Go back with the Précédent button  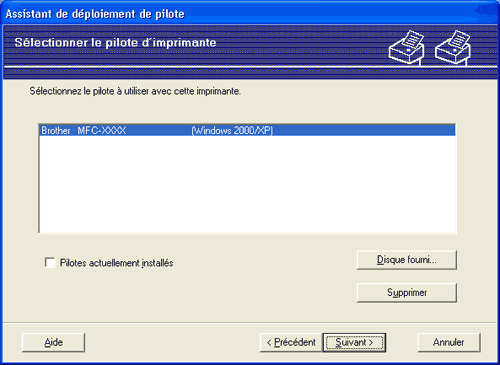(291, 342)
